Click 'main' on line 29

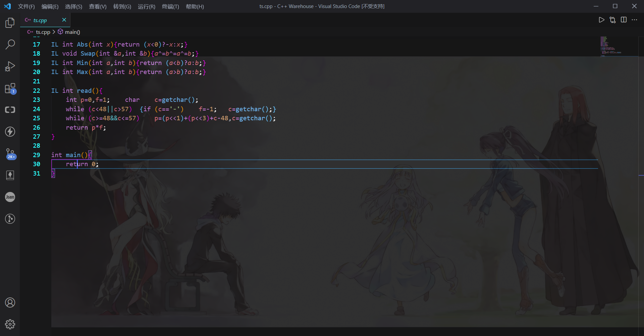[x=73, y=155]
